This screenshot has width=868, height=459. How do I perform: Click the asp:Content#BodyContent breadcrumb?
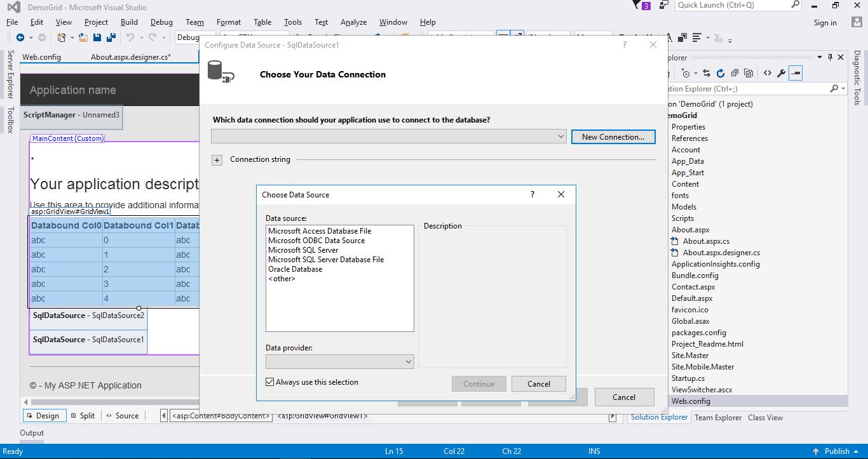[220, 416]
